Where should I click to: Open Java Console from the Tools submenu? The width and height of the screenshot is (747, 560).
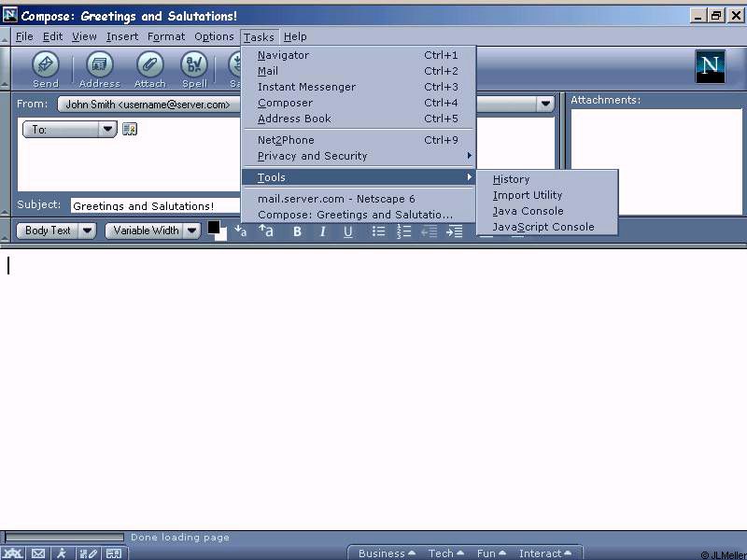(547, 211)
